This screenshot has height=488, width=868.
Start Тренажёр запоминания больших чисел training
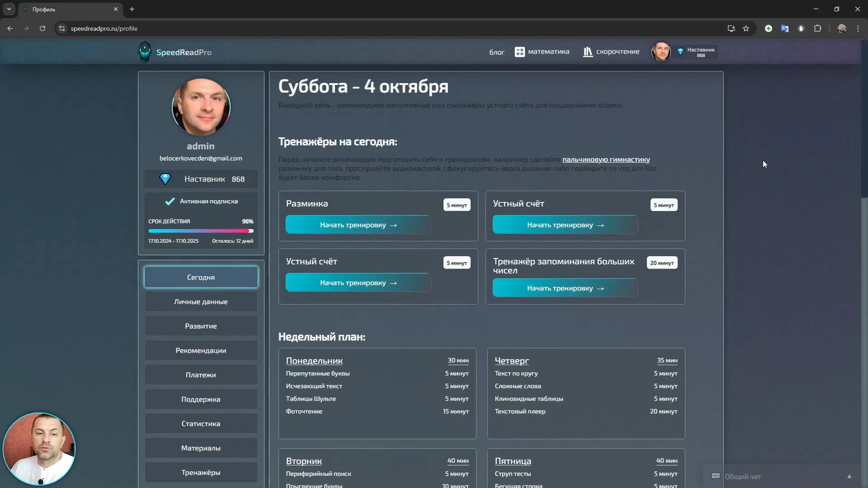click(565, 288)
